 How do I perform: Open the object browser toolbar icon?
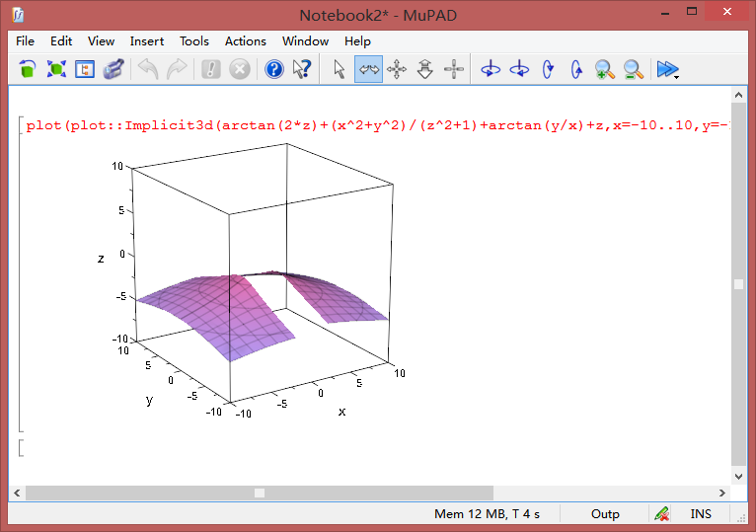click(85, 69)
